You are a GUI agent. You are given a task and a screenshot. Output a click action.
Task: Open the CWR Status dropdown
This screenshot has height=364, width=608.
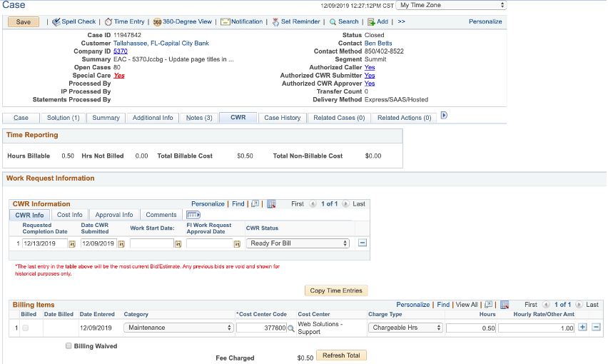click(297, 243)
